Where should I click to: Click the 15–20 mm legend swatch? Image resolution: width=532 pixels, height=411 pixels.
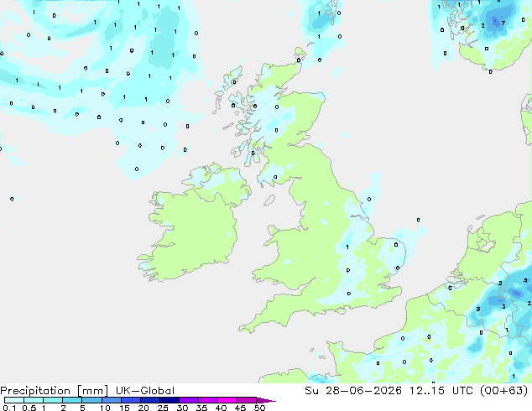[131, 400]
